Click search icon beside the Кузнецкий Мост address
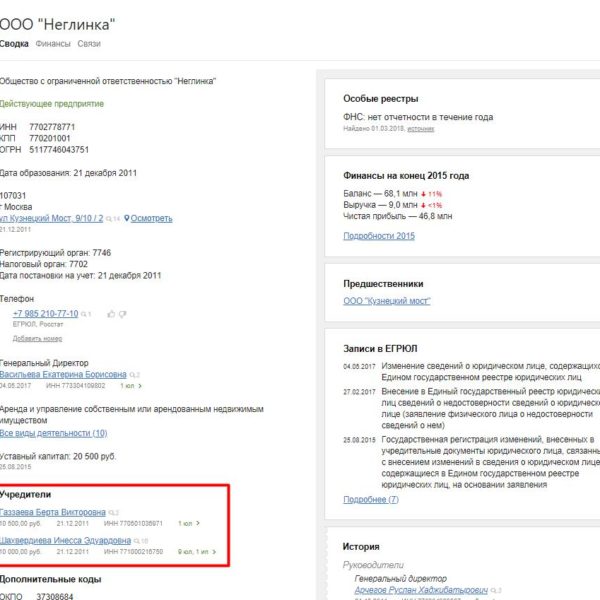 coord(109,218)
